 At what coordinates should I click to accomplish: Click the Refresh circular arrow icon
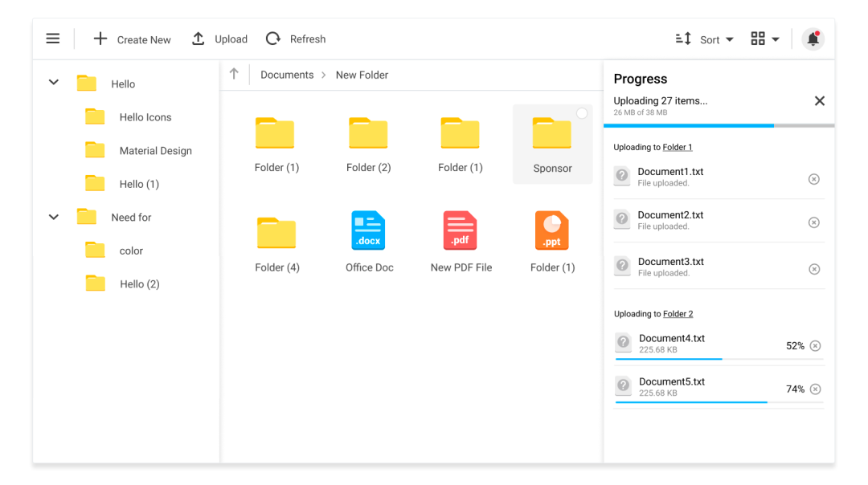tap(273, 39)
